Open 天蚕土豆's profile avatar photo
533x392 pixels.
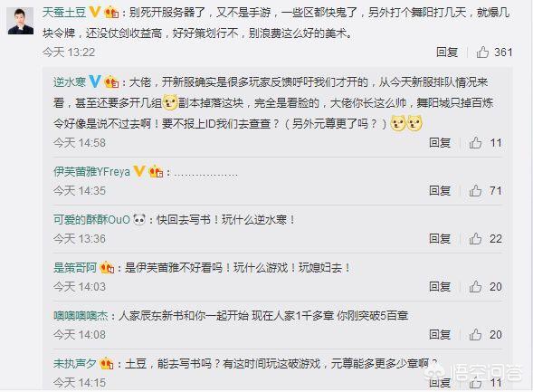pyautogui.click(x=21, y=21)
